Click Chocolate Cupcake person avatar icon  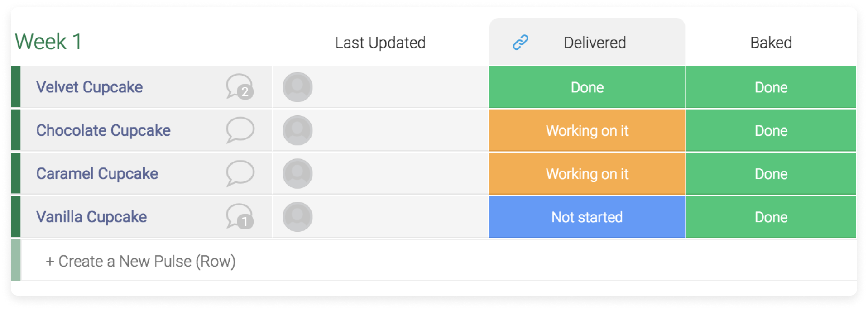(297, 130)
